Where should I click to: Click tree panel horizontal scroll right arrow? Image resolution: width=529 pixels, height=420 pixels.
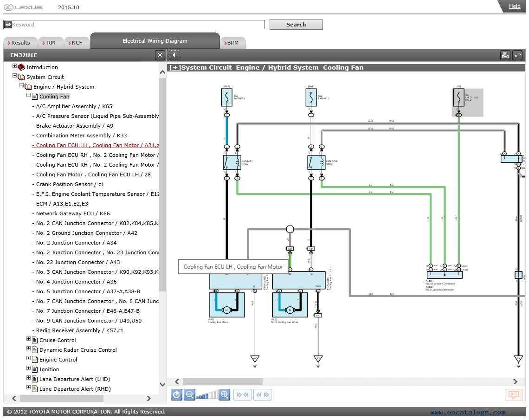[149, 398]
